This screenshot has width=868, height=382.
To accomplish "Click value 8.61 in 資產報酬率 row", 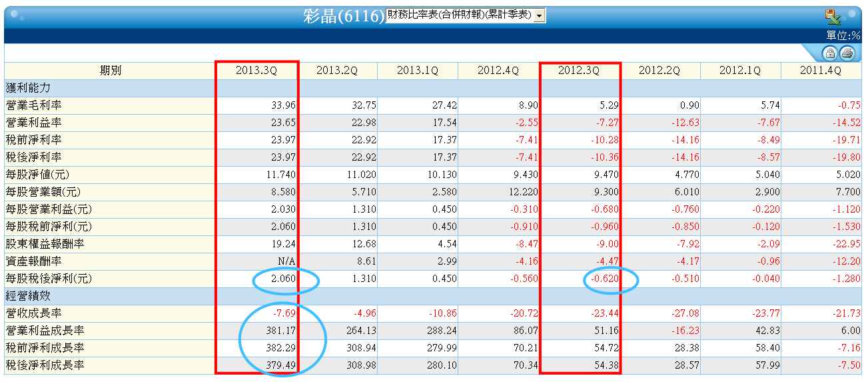I will [x=367, y=261].
